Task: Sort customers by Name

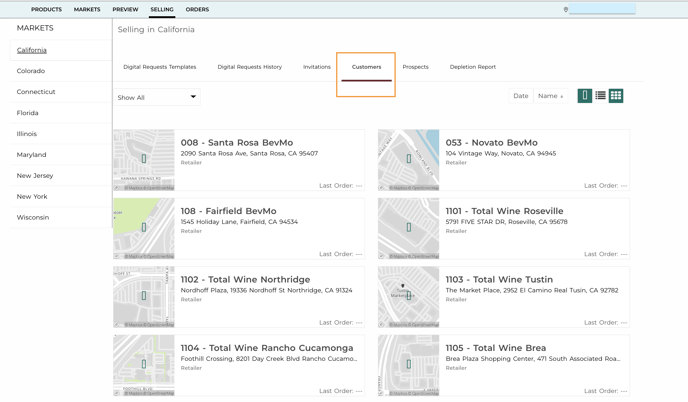Action: (550, 96)
